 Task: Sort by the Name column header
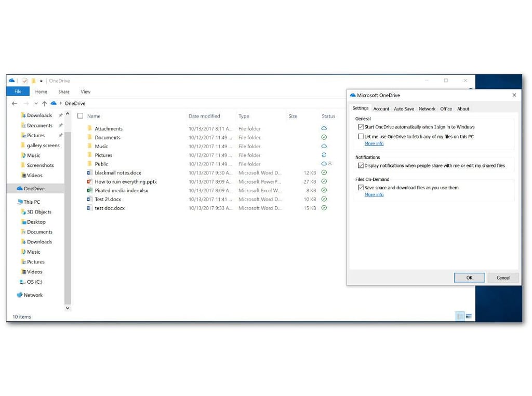[x=94, y=116]
